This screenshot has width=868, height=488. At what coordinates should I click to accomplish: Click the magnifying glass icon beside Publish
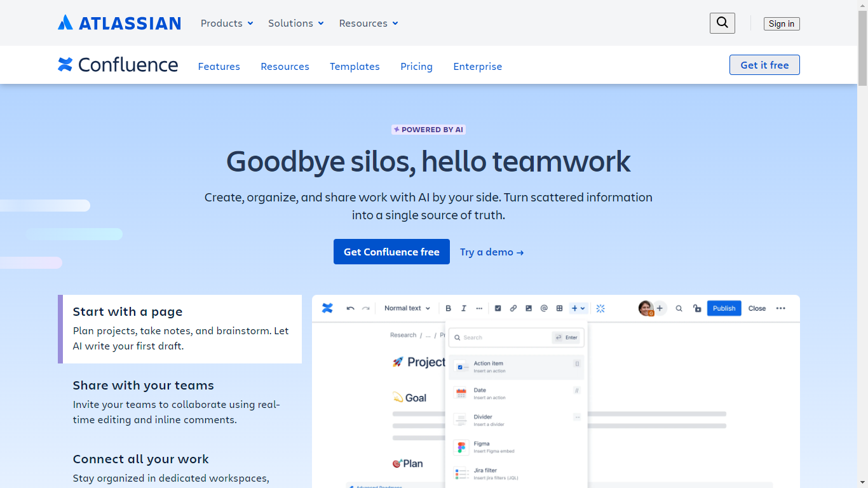pos(679,308)
